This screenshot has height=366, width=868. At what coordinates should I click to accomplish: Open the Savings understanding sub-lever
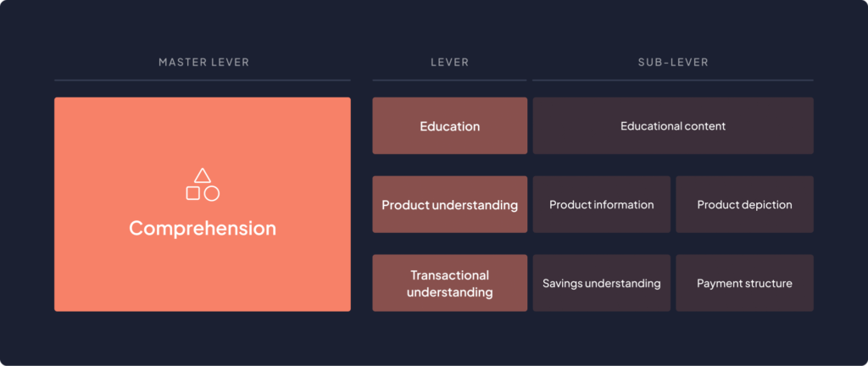[x=601, y=284]
